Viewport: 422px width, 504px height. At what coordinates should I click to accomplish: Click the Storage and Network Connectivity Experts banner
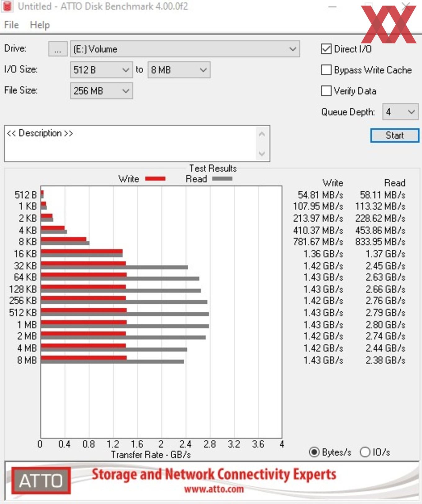tap(214, 475)
